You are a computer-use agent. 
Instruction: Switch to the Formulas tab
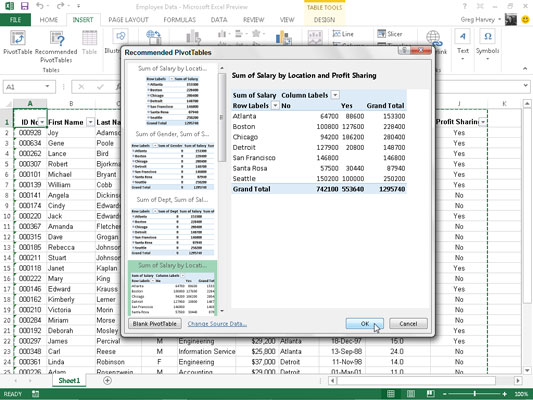coord(179,20)
